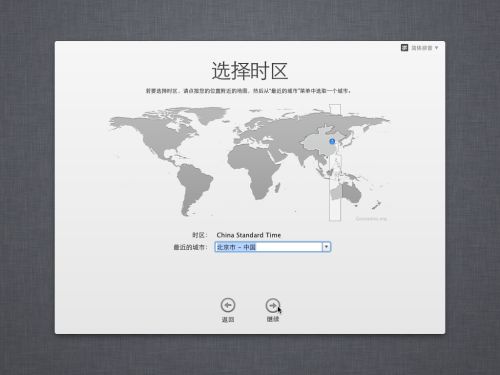Click the 最近的城市 label
This screenshot has height=375, width=500.
point(190,247)
